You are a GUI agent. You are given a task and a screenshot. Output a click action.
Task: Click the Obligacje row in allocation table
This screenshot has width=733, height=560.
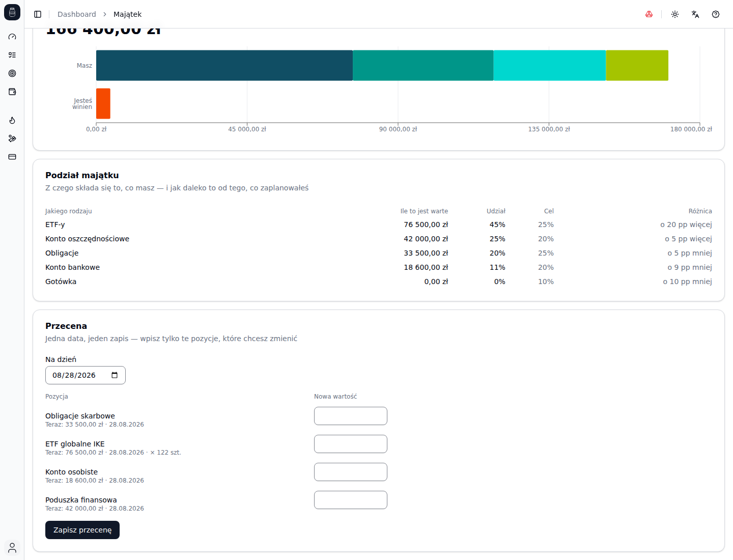379,253
